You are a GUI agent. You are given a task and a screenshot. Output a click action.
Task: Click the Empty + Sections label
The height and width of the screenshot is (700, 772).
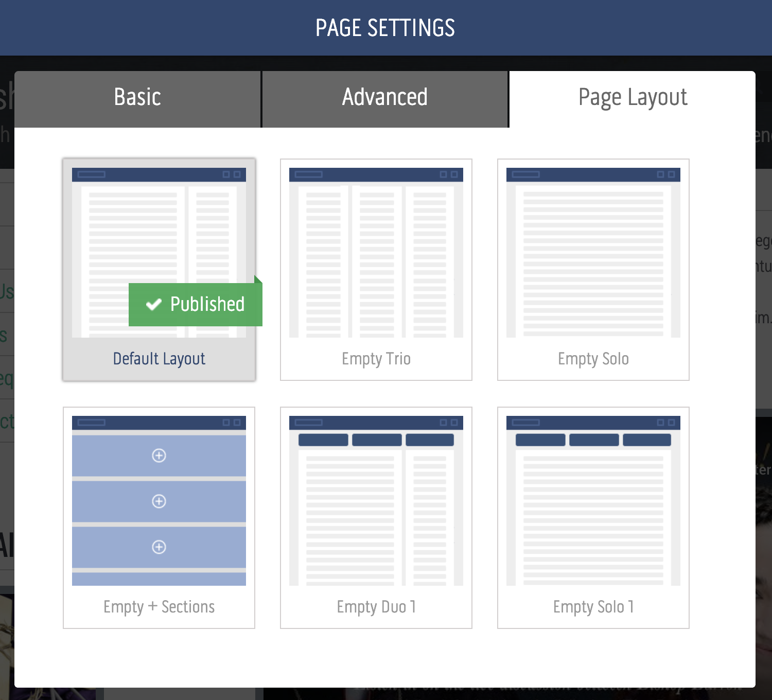click(159, 607)
